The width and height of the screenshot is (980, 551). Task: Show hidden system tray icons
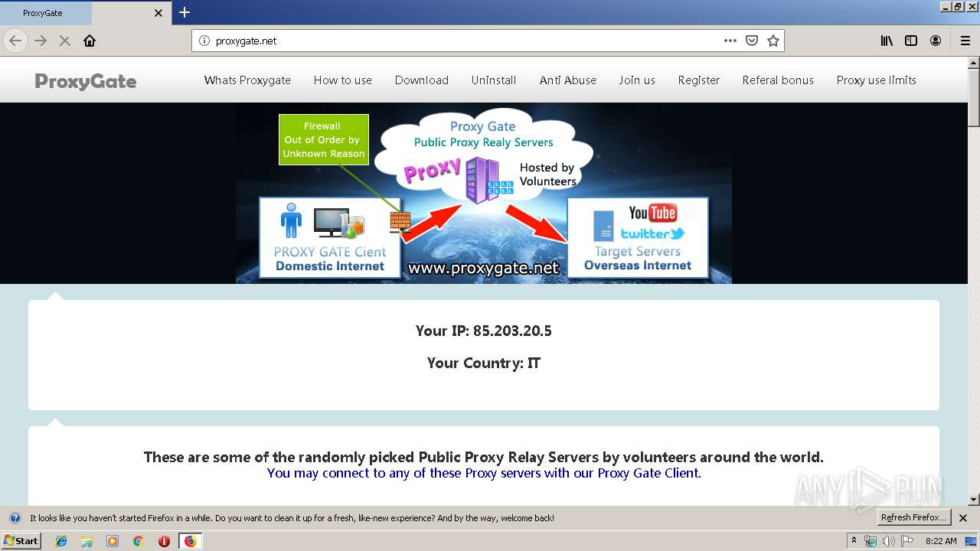pyautogui.click(x=854, y=541)
